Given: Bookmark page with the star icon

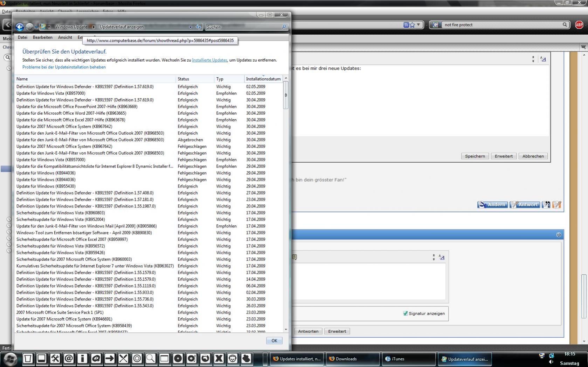Looking at the screenshot, I should [412, 25].
